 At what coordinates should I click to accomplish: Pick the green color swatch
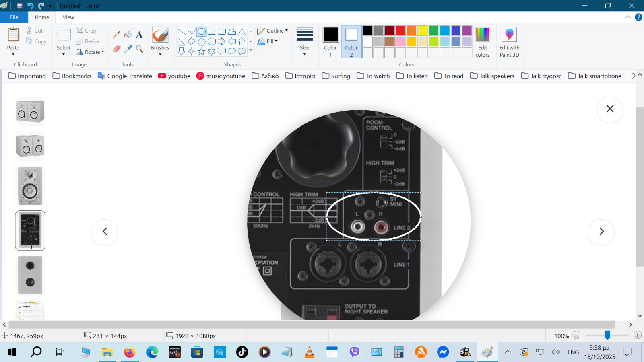coord(434,31)
